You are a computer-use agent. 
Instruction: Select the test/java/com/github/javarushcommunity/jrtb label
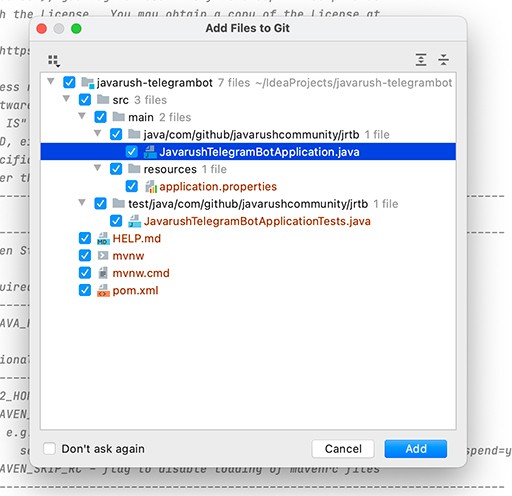pos(248,204)
